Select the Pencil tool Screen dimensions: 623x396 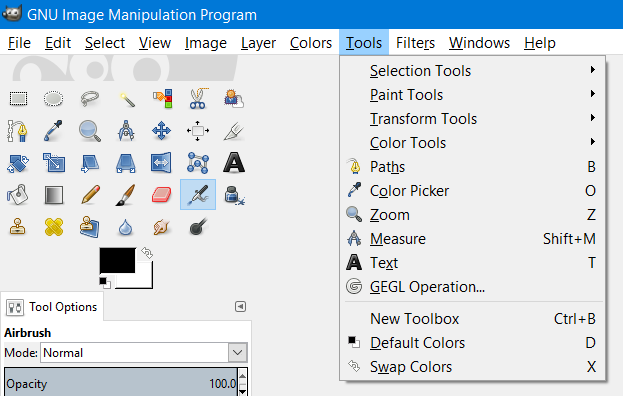click(x=90, y=195)
